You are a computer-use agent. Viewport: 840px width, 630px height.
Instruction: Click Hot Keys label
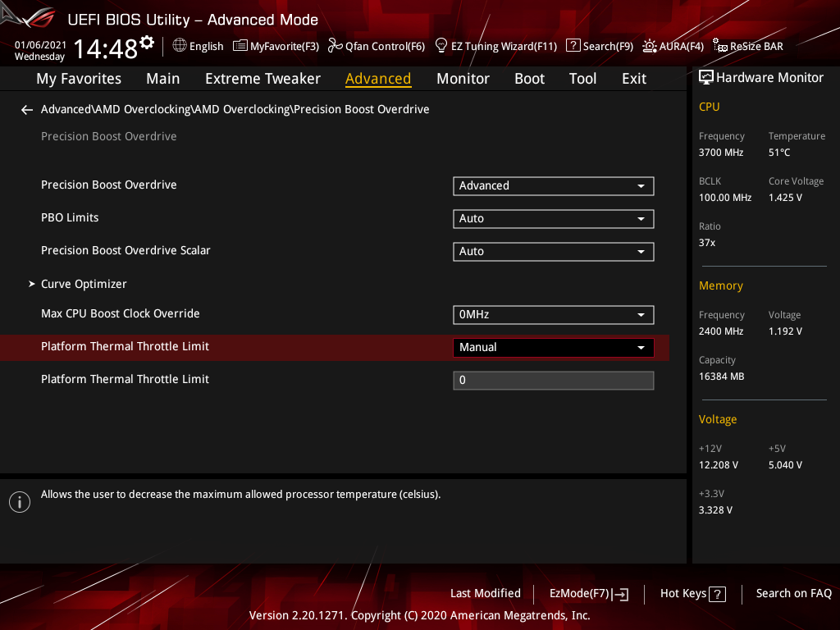[683, 594]
